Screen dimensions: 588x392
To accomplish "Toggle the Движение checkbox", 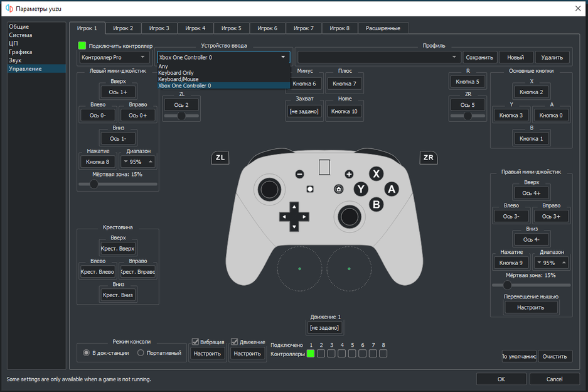I will (235, 342).
